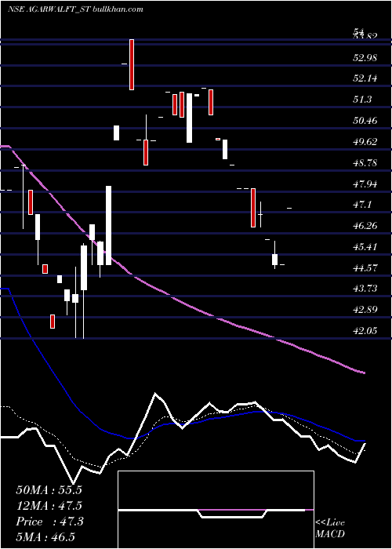Click the 51.3 price axis label
392x549 pixels.
coord(362,100)
